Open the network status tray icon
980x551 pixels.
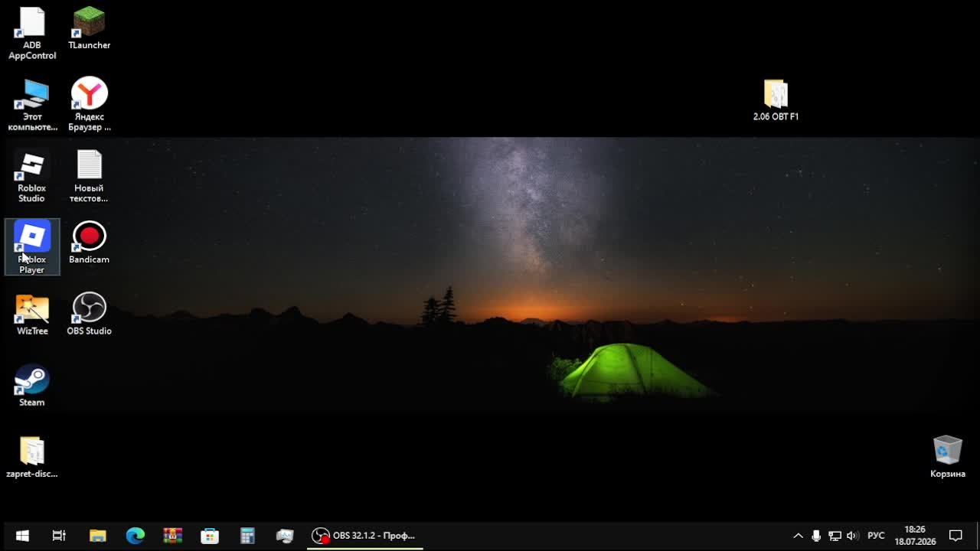[835, 536]
